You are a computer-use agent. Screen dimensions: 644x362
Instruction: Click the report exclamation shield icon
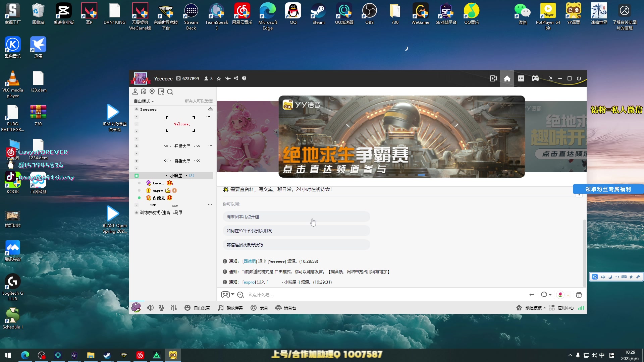244,78
